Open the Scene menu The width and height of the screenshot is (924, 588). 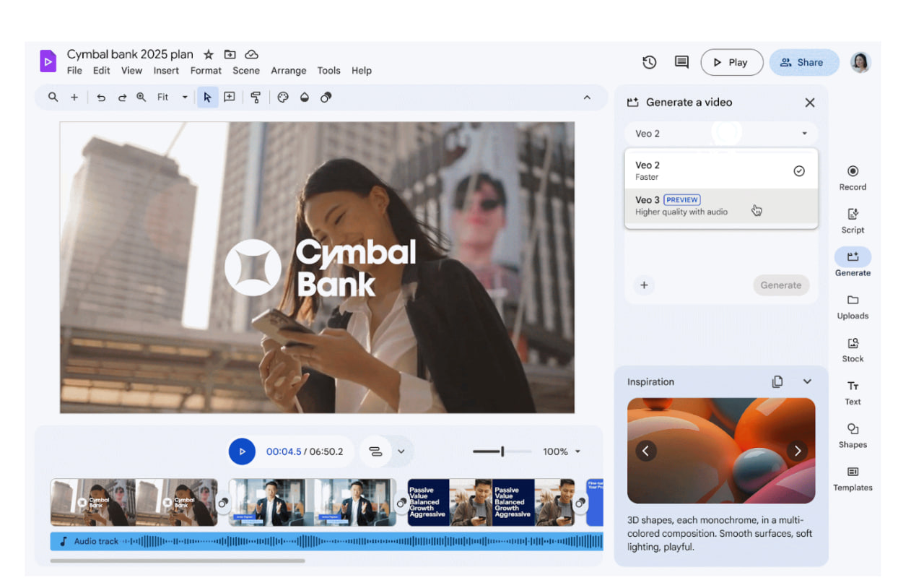pos(245,71)
